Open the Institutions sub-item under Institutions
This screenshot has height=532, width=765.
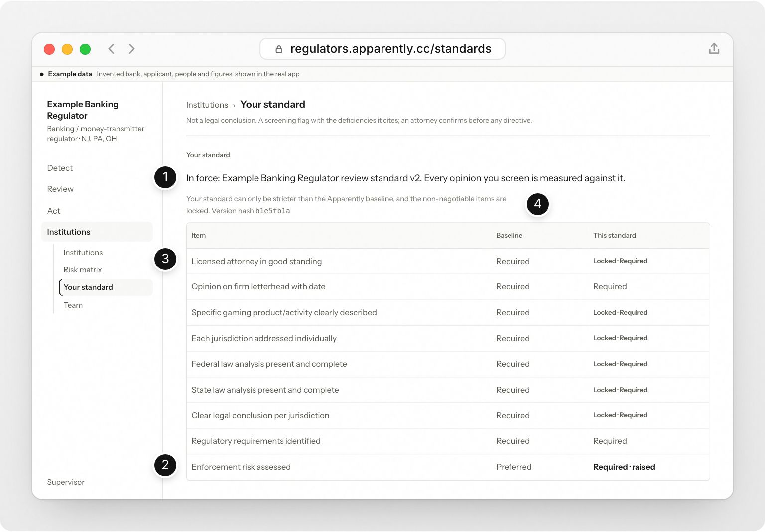[83, 253]
